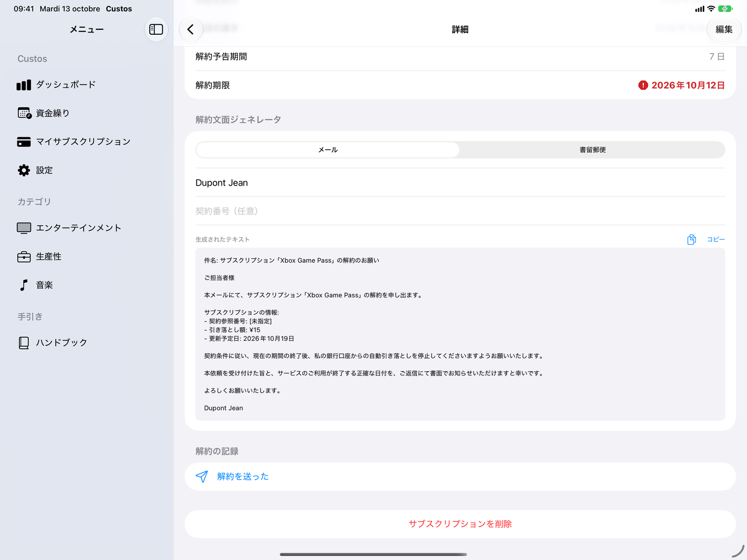This screenshot has height=560, width=747.
Task: Click the paper plane send icon
Action: click(202, 476)
